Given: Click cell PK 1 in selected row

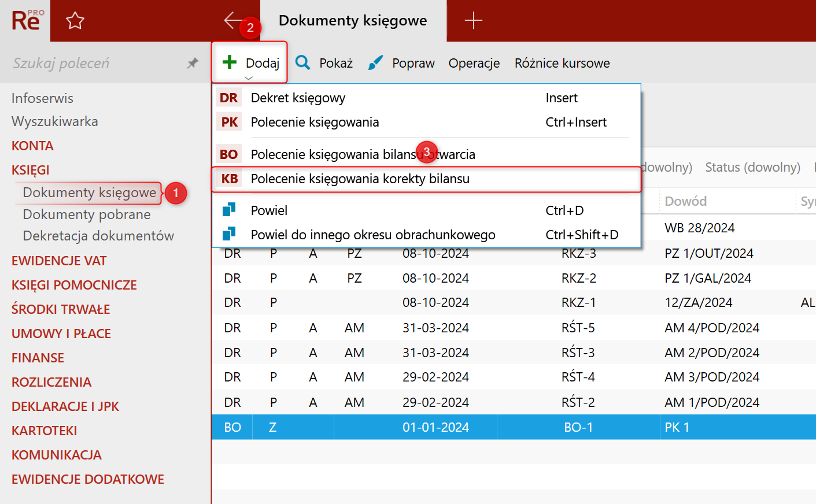Looking at the screenshot, I should point(677,427).
